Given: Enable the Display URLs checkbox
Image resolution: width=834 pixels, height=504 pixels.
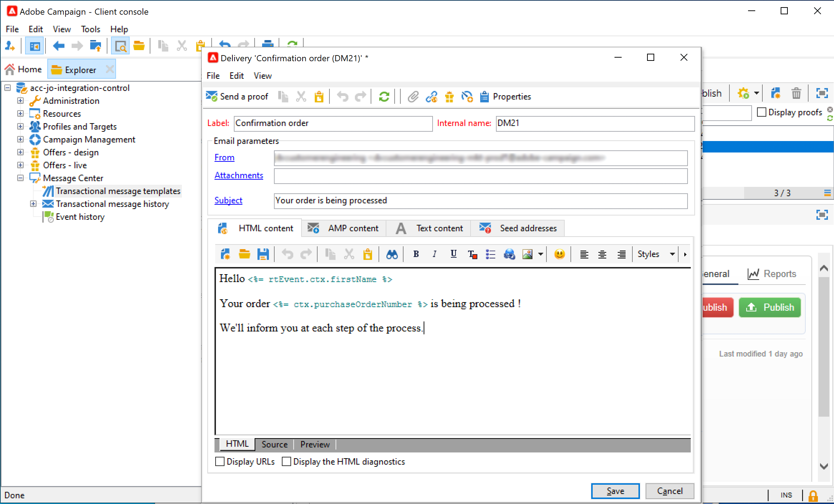Looking at the screenshot, I should (x=220, y=461).
